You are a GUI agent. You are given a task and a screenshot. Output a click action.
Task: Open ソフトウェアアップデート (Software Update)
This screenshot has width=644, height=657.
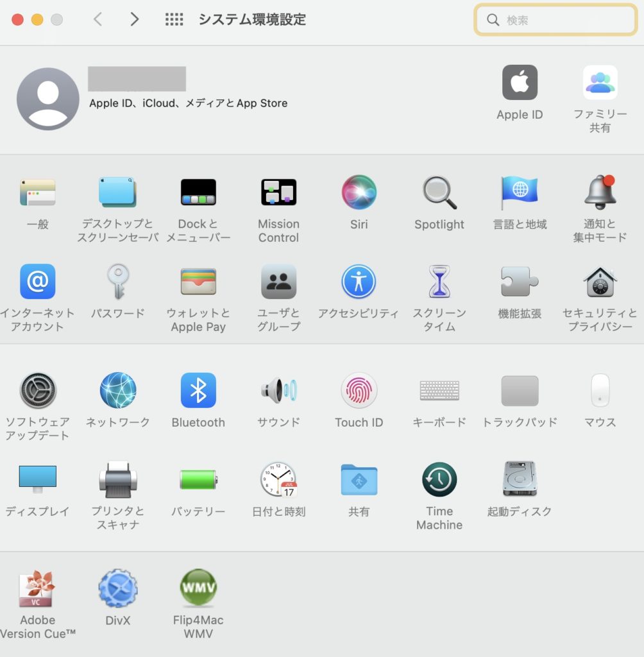coord(38,390)
